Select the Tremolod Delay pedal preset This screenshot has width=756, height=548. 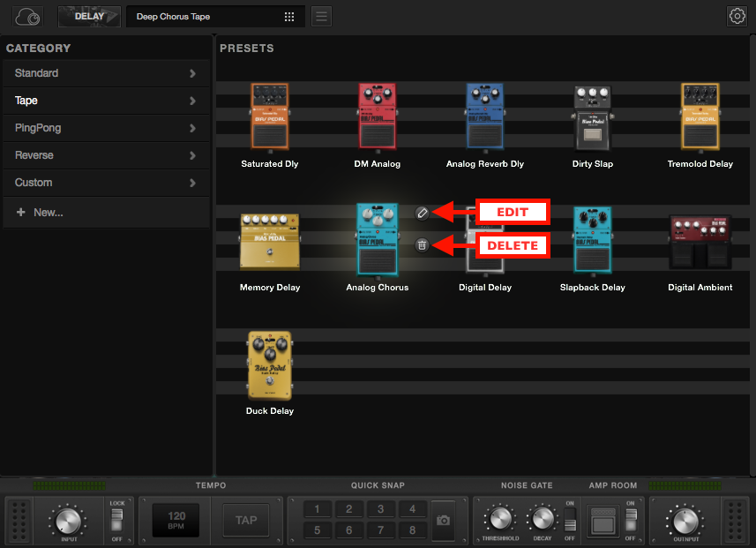(700, 116)
